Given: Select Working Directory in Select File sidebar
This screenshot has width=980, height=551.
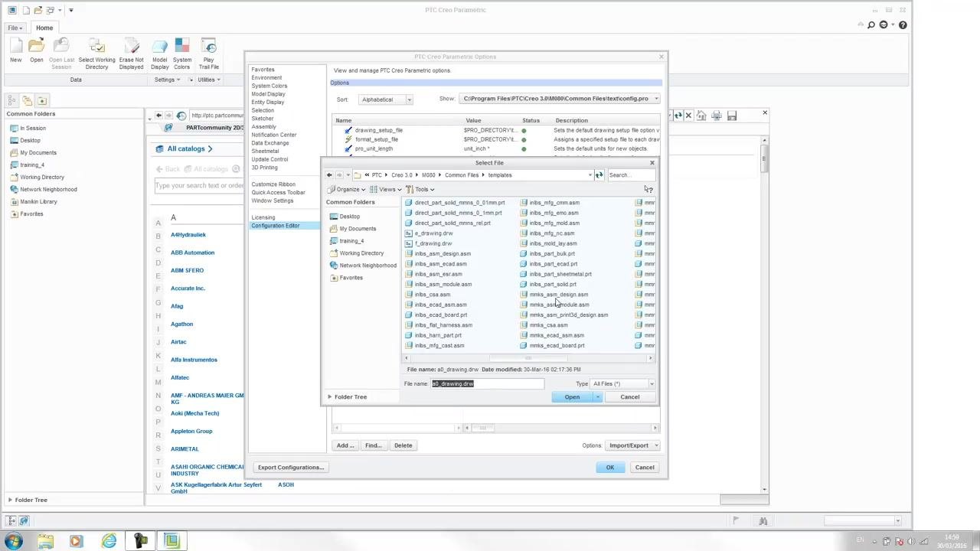Looking at the screenshot, I should tap(361, 253).
